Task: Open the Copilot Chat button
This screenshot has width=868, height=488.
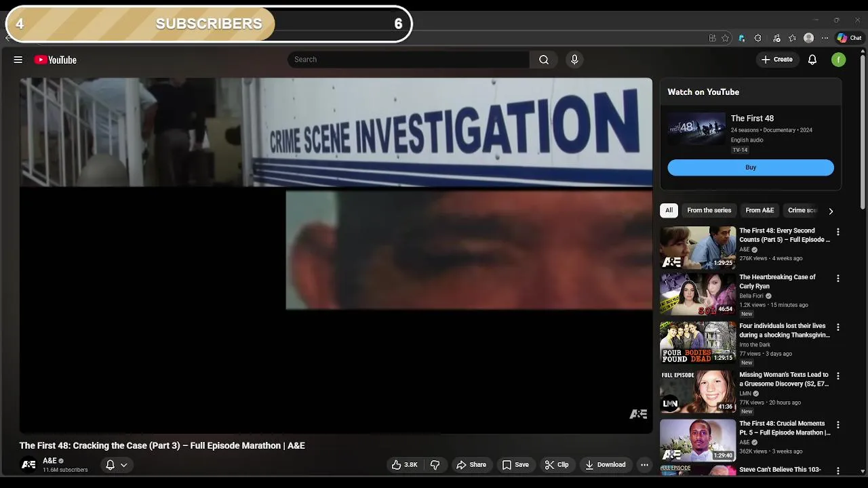Action: coord(849,38)
